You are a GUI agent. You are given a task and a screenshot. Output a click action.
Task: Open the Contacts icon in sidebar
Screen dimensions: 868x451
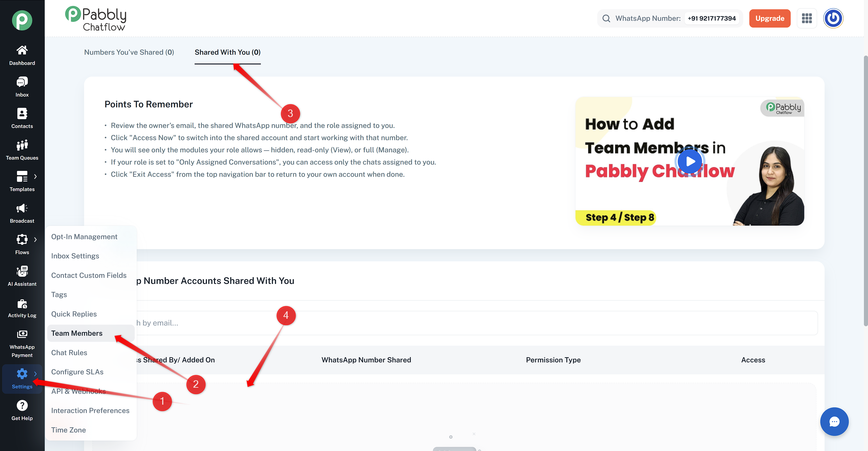click(x=22, y=113)
